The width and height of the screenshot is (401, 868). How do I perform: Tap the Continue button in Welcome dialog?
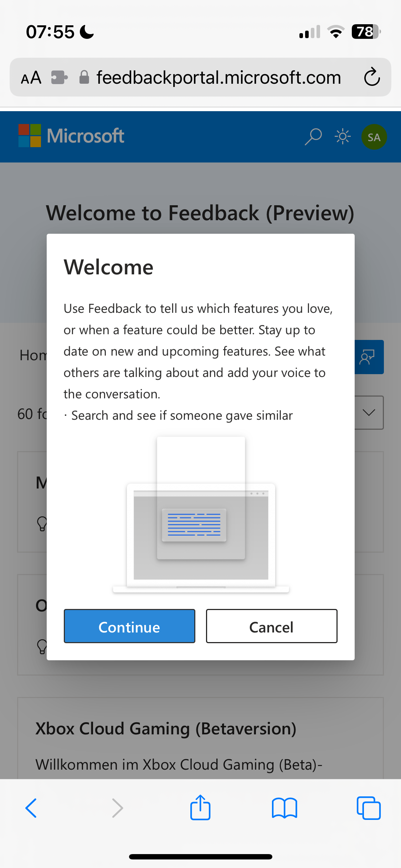(129, 626)
